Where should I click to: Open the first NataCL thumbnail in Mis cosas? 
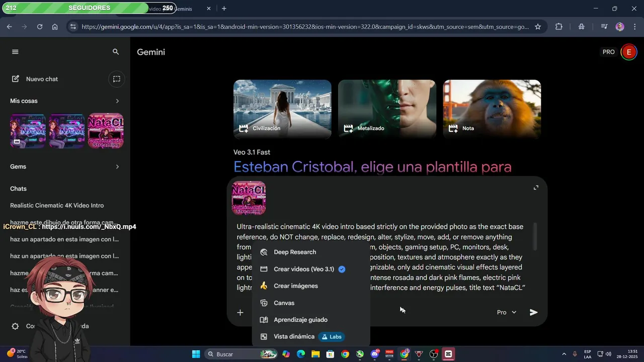[x=28, y=131]
